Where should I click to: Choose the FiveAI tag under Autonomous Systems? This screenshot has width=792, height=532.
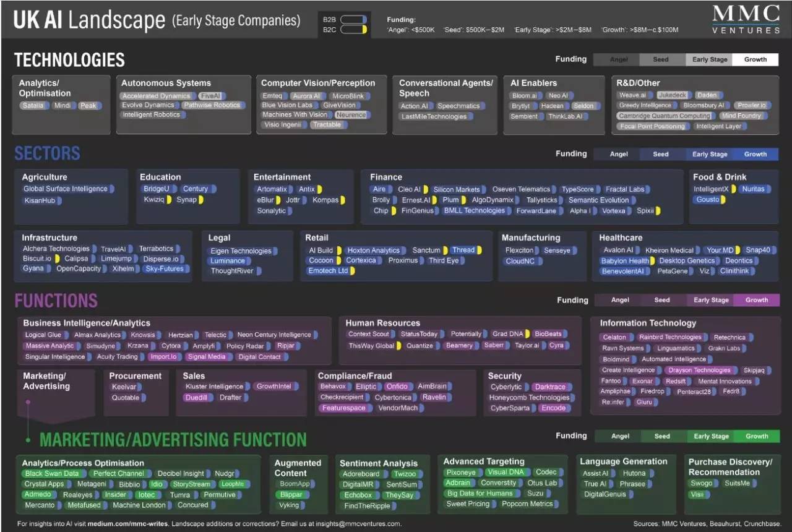tap(210, 96)
